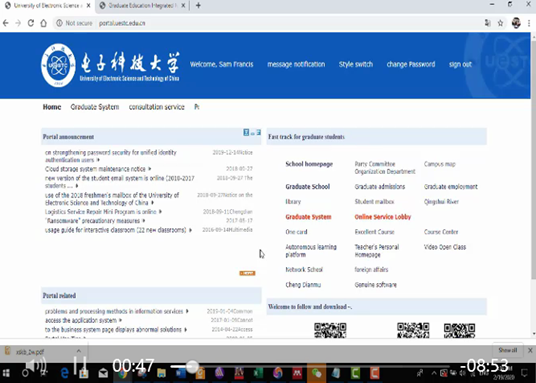Click the last Portal announcement panel icon
This screenshot has height=383, width=536.
(x=259, y=132)
